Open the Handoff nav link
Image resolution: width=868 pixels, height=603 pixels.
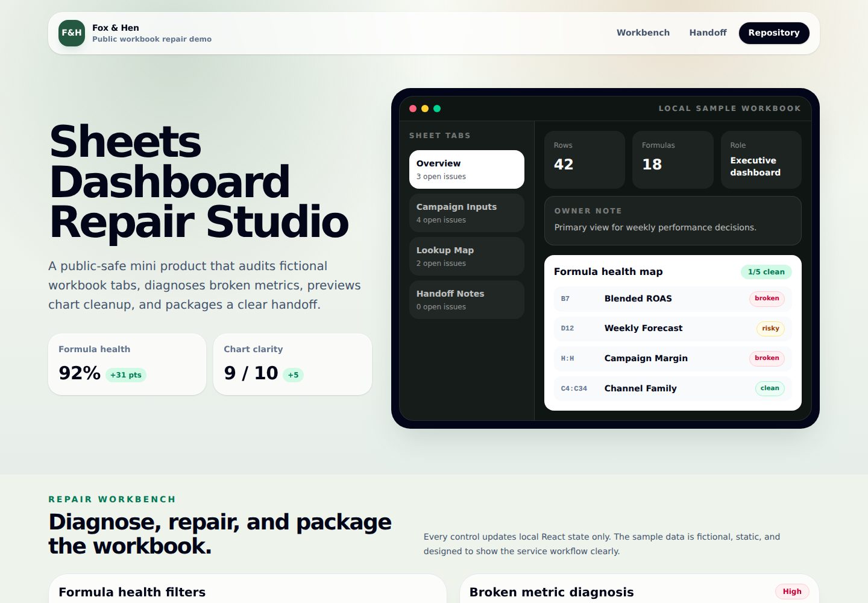pyautogui.click(x=708, y=33)
